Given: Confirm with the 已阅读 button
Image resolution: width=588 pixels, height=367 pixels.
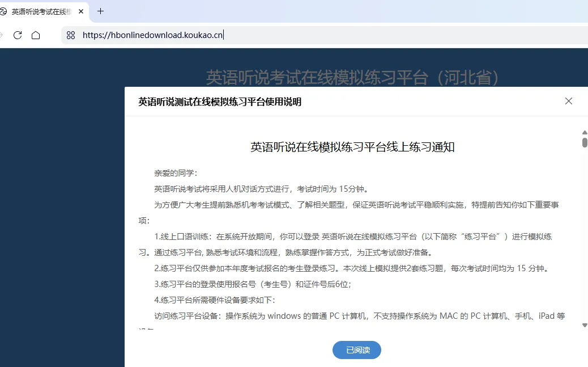Looking at the screenshot, I should point(357,350).
